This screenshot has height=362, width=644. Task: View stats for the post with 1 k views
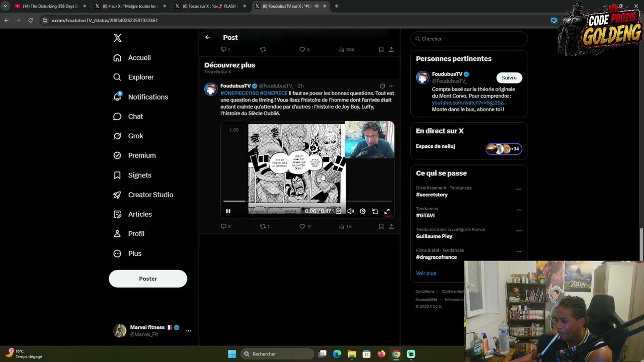point(345,227)
